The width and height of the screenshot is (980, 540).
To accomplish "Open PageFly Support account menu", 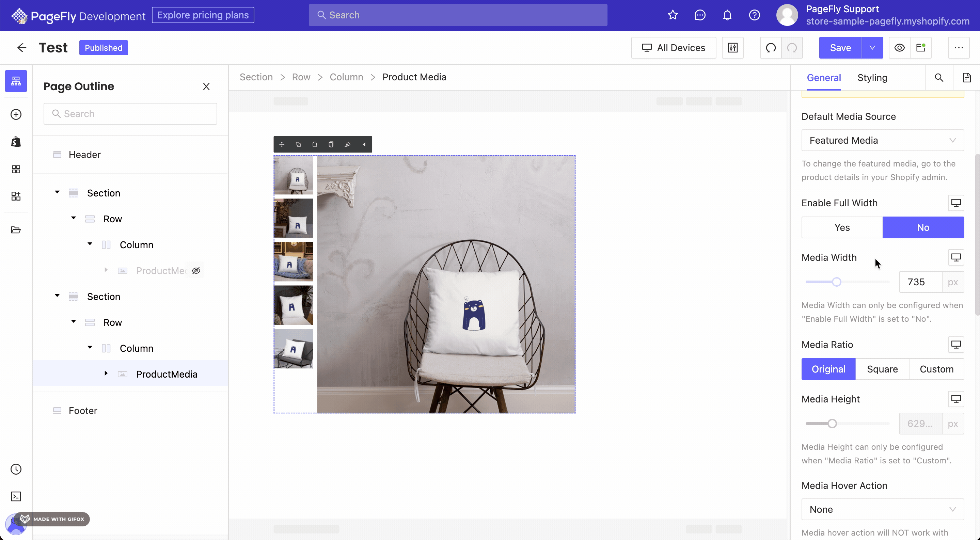I will pos(873,15).
